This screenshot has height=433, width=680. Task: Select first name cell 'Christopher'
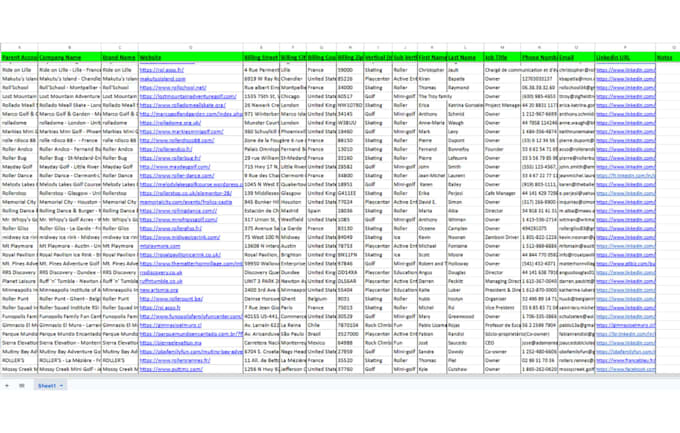[x=432, y=70]
